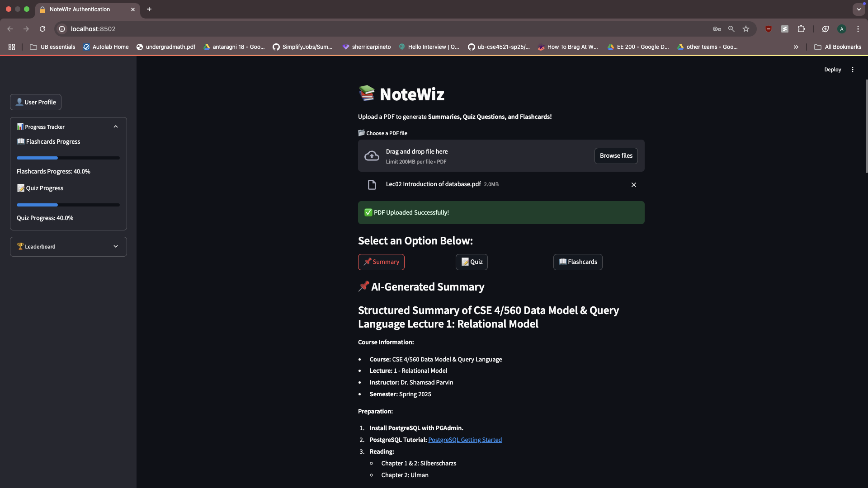The width and height of the screenshot is (868, 488).
Task: Click the Browse files button
Action: [x=616, y=156]
